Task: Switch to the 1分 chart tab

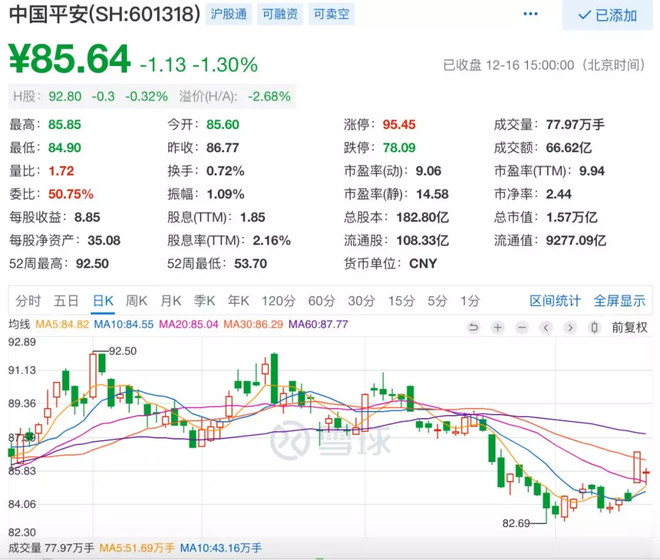Action: click(x=470, y=301)
